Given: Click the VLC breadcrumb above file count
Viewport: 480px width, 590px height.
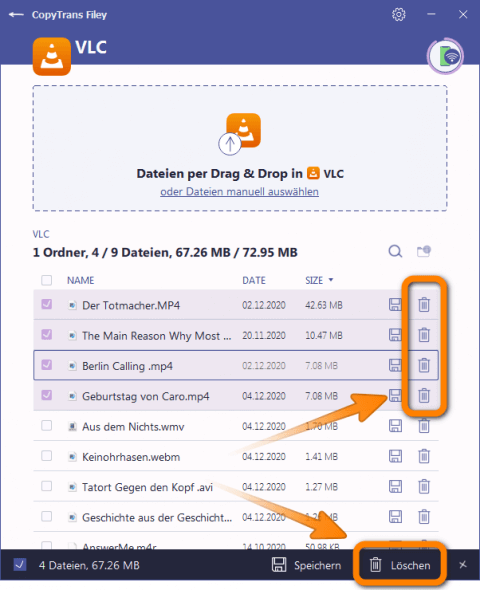Looking at the screenshot, I should click(41, 234).
